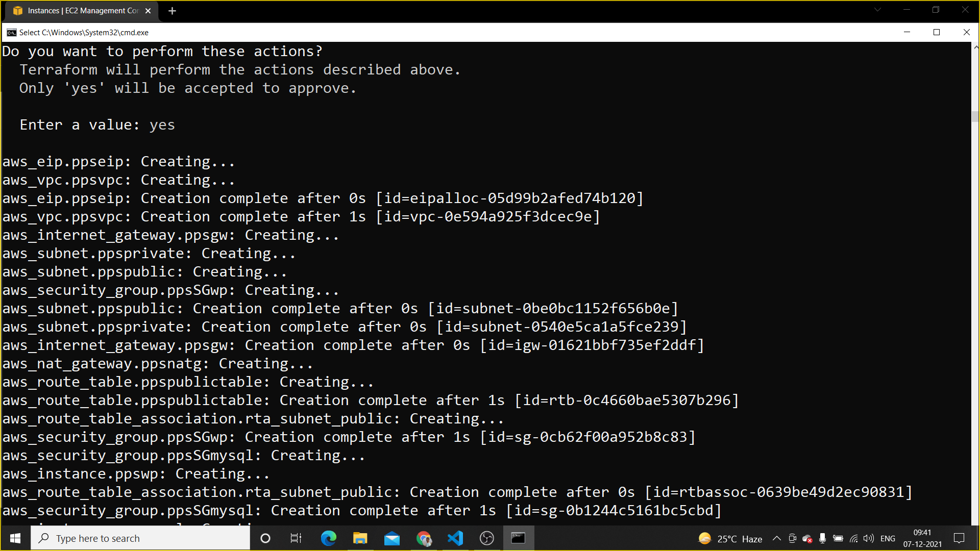Open File Explorer from taskbar

[x=360, y=538]
